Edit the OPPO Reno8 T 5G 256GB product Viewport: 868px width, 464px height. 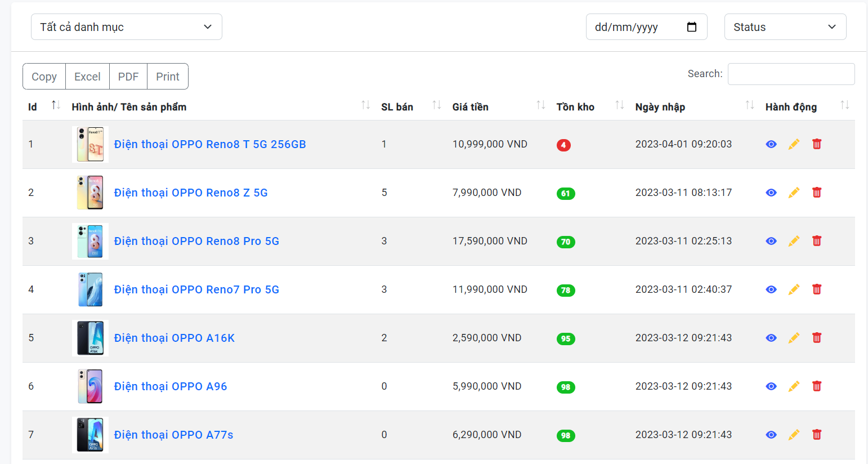pos(794,144)
